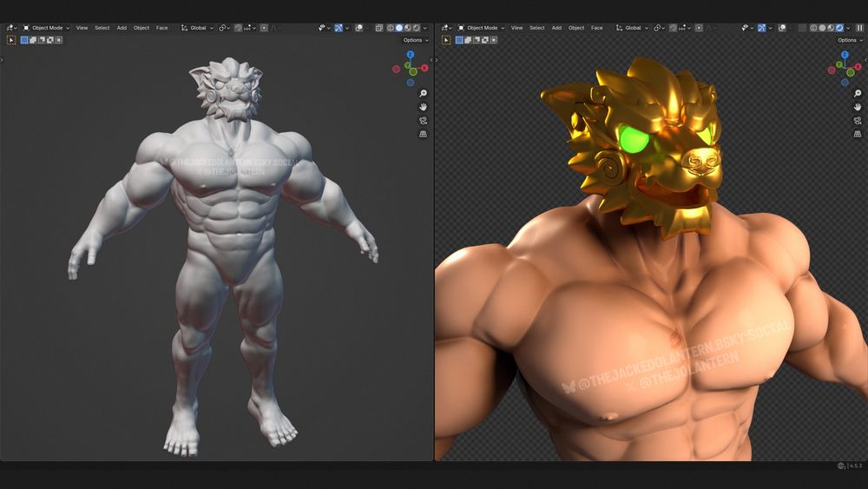Click the red X axis on right gizmo

[859, 68]
